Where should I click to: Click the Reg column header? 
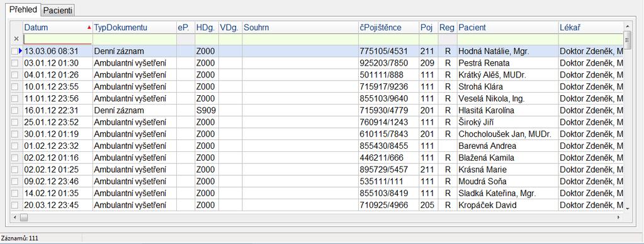pyautogui.click(x=448, y=28)
